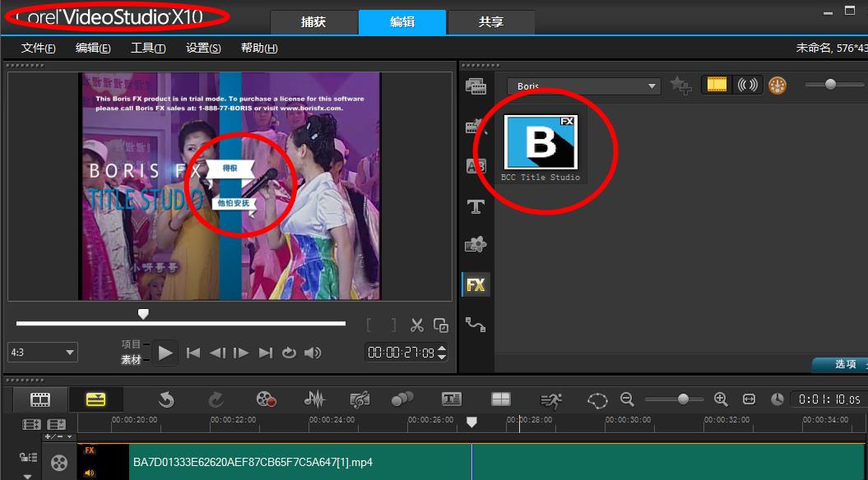The image size is (868, 480).
Task: Set mark-out with the right bracket
Action: [393, 325]
